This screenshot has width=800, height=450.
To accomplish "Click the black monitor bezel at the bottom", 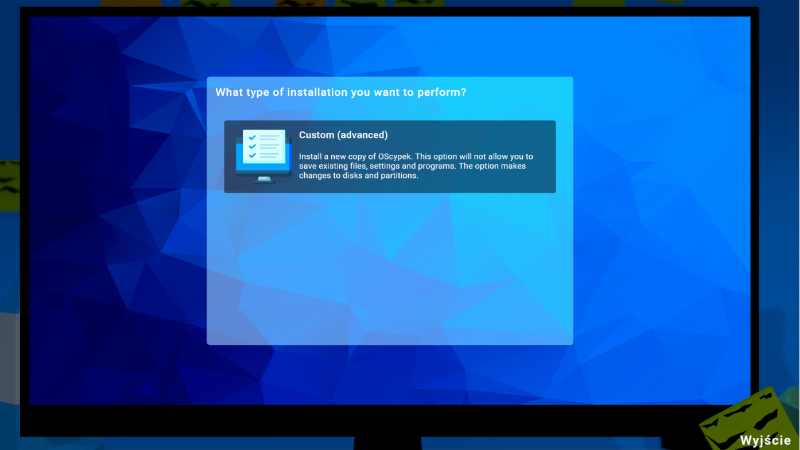I will coord(390,420).
